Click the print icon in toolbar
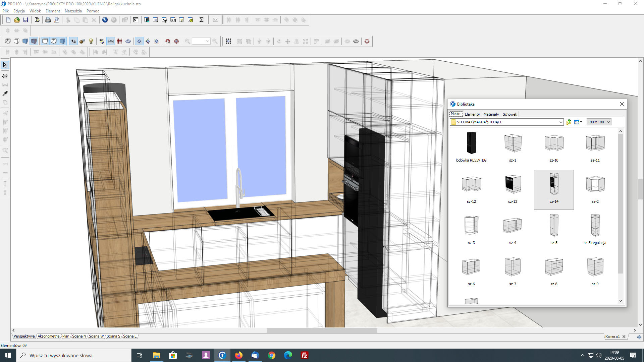The width and height of the screenshot is (644, 362). point(48,20)
